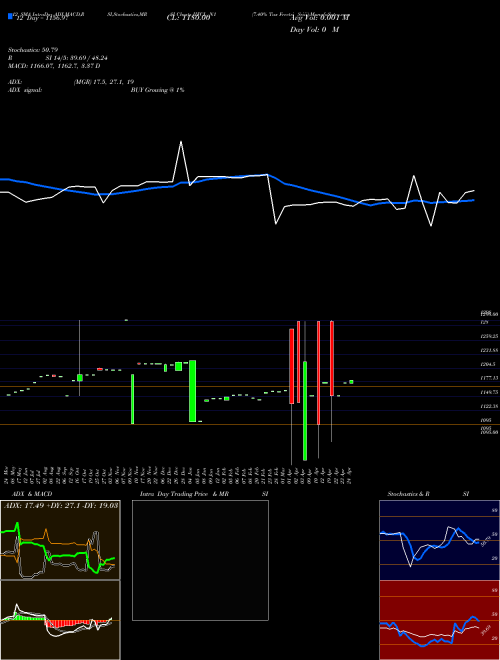Click the '1204.5' price axis label
This screenshot has height=660, width=500.
(490, 365)
